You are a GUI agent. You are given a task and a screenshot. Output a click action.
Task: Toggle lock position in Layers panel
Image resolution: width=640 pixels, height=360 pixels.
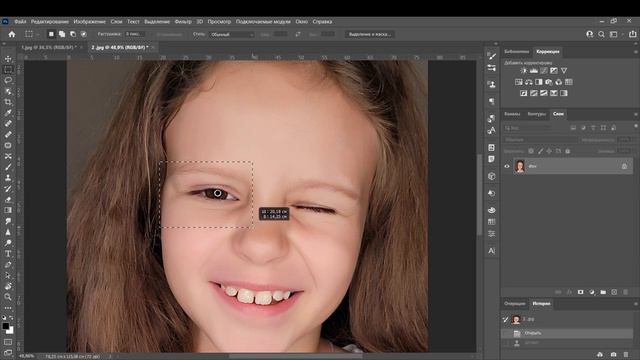[x=549, y=151]
